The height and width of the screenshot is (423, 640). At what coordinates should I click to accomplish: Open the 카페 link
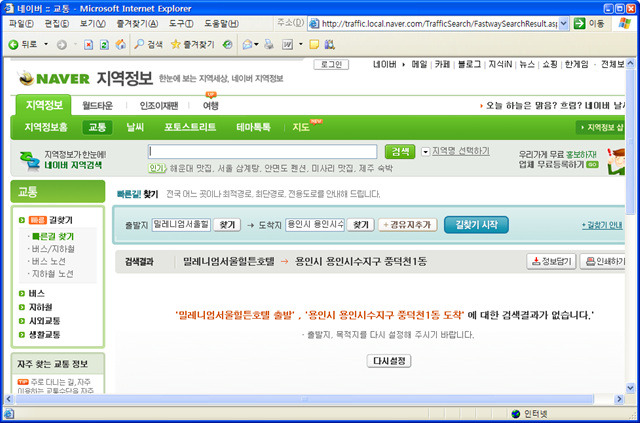pyautogui.click(x=442, y=65)
